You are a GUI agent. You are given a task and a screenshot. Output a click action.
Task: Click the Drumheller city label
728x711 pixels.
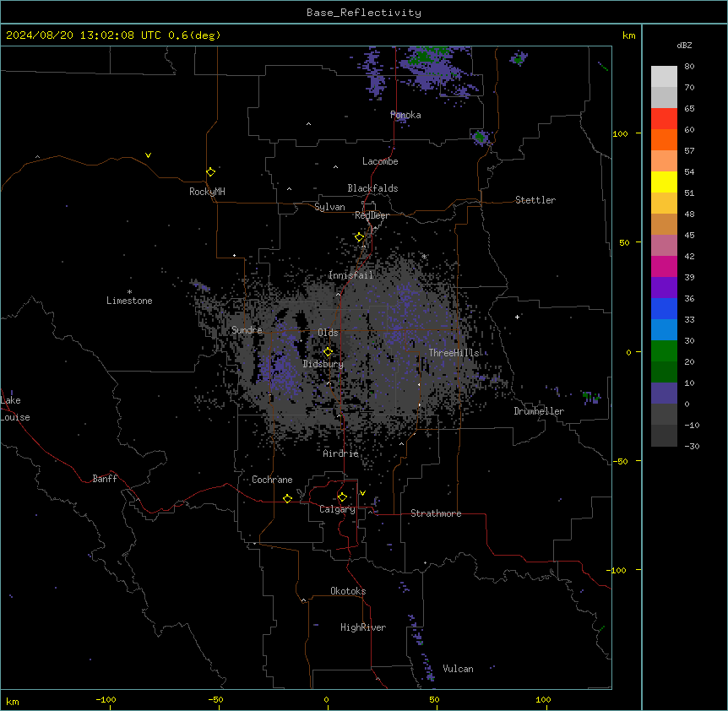click(x=539, y=411)
